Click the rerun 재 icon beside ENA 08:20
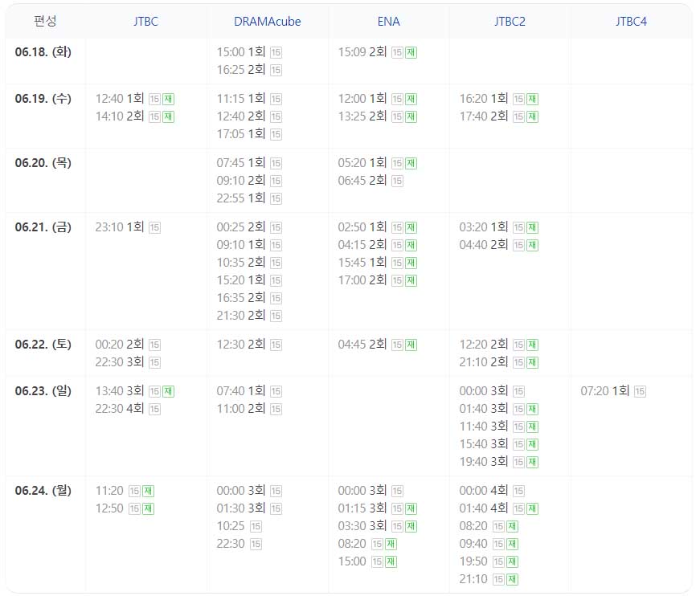700x596 pixels. pos(391,544)
